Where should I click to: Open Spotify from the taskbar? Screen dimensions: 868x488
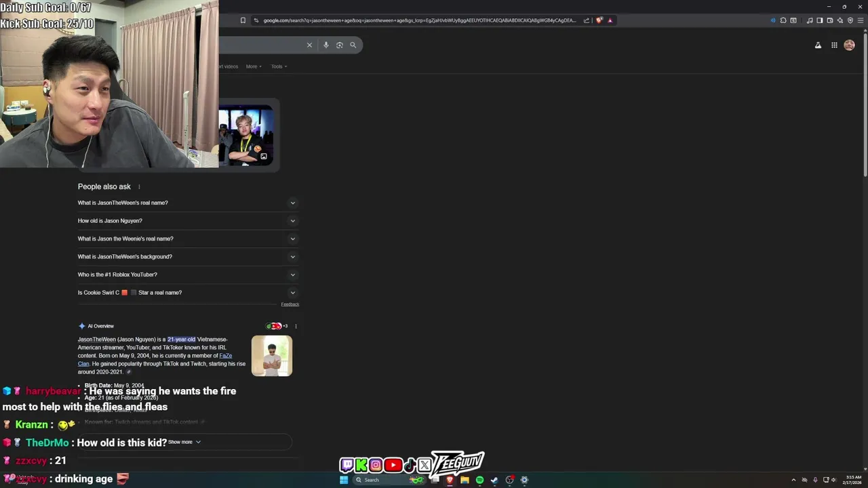click(479, 480)
